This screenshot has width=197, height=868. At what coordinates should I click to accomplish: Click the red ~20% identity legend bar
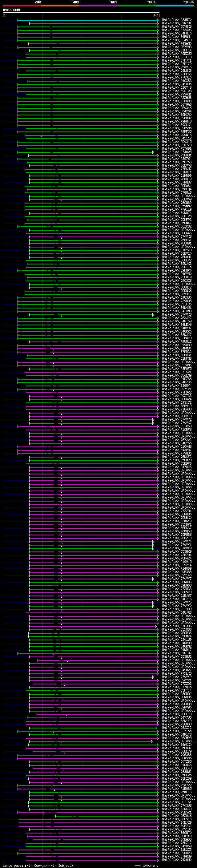click(22, 6)
